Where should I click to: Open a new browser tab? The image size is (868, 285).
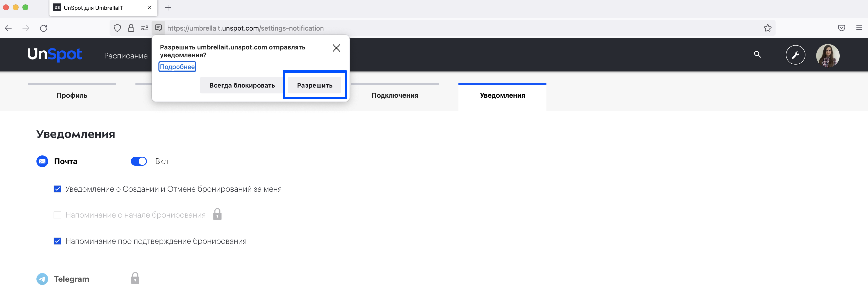click(x=168, y=7)
